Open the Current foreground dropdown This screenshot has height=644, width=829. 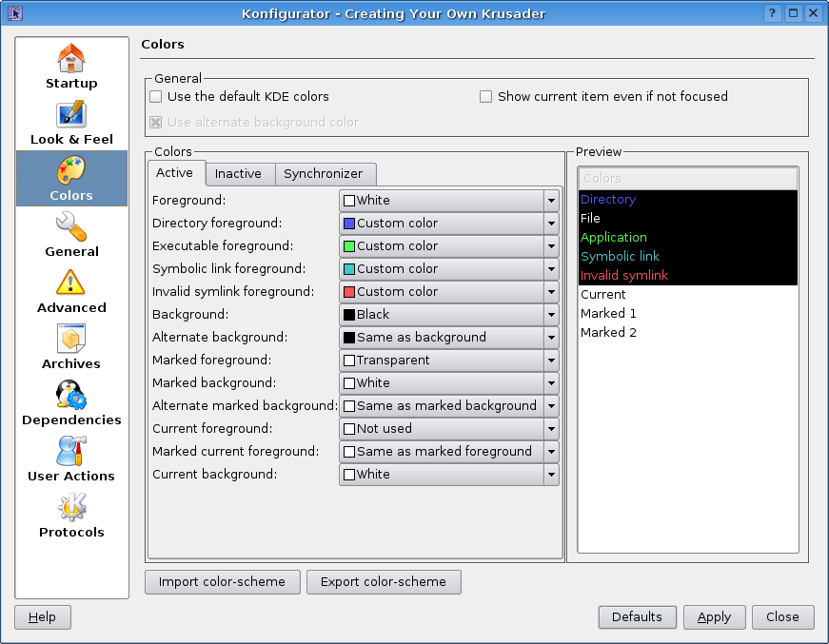449,428
